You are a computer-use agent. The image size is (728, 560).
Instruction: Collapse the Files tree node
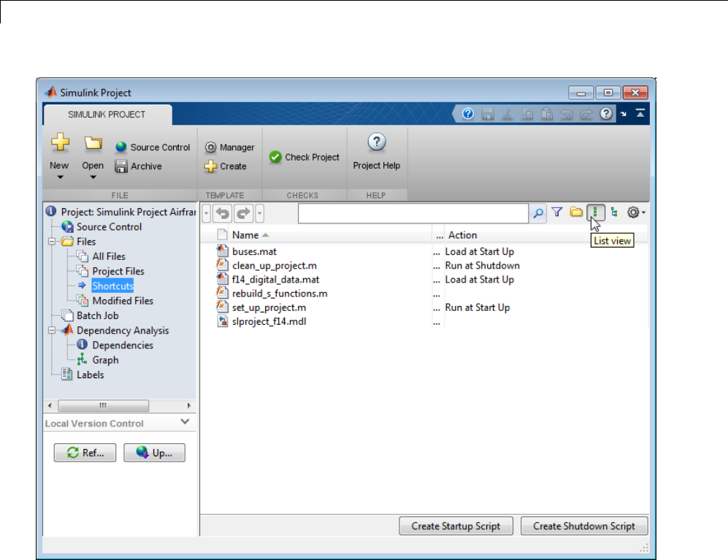point(52,242)
